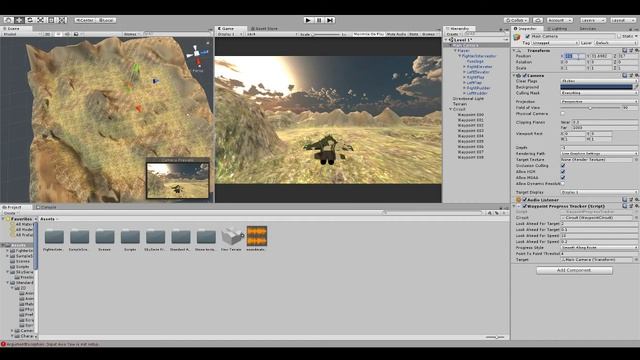Image resolution: width=640 pixels, height=360 pixels.
Task: Select the Move tool in the toolbar
Action: click(19, 20)
